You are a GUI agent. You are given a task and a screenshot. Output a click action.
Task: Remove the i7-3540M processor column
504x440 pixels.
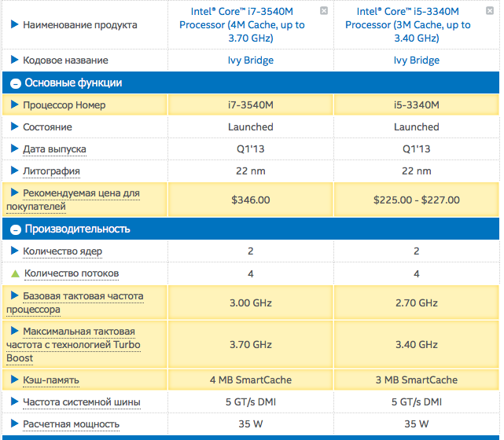point(324,11)
